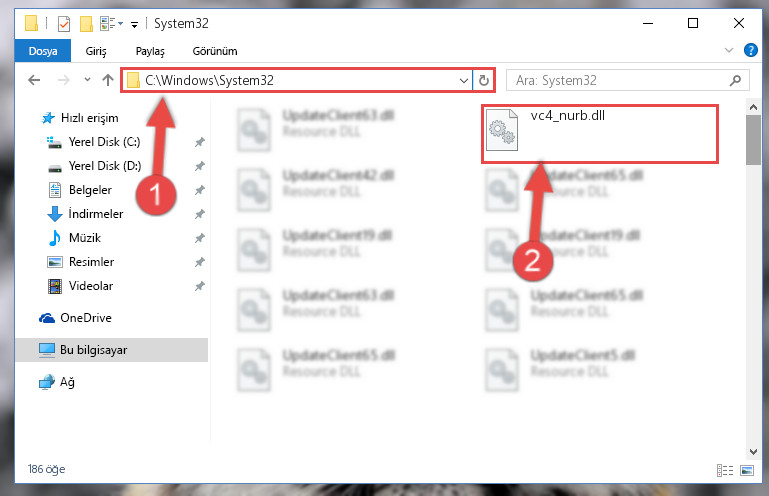Toggle the pin next to Müzik
The width and height of the screenshot is (769, 496).
click(199, 238)
